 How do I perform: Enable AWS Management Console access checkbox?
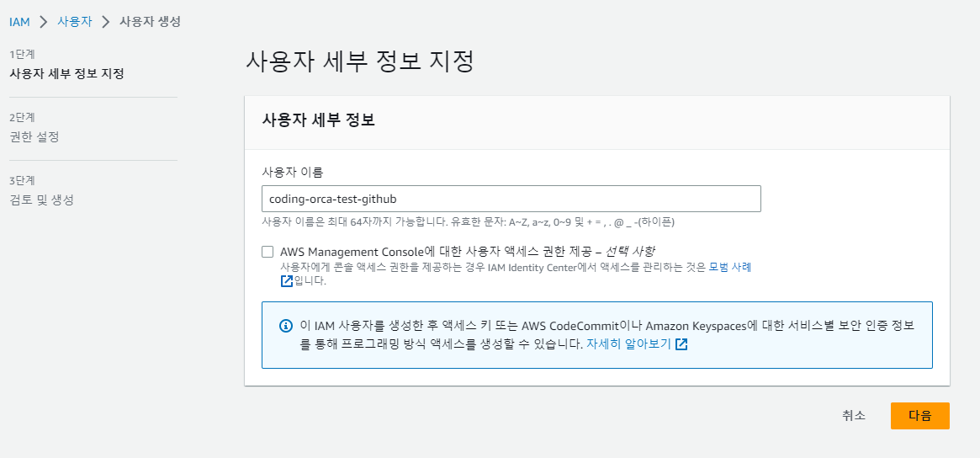pos(268,252)
